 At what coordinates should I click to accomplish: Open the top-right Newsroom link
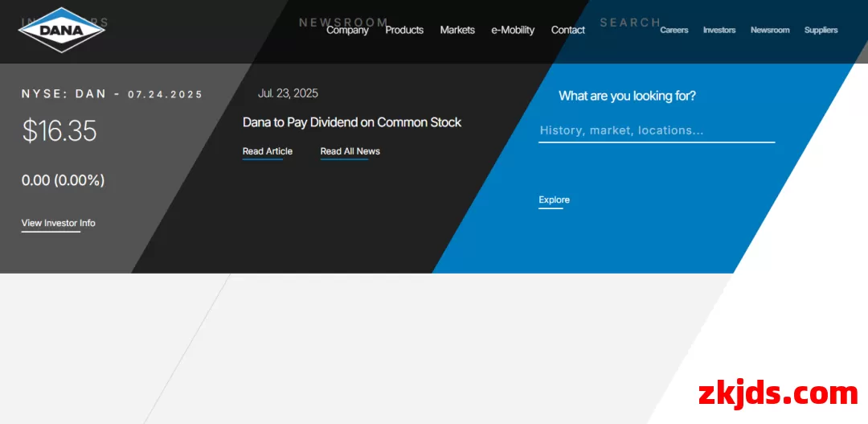tap(770, 30)
